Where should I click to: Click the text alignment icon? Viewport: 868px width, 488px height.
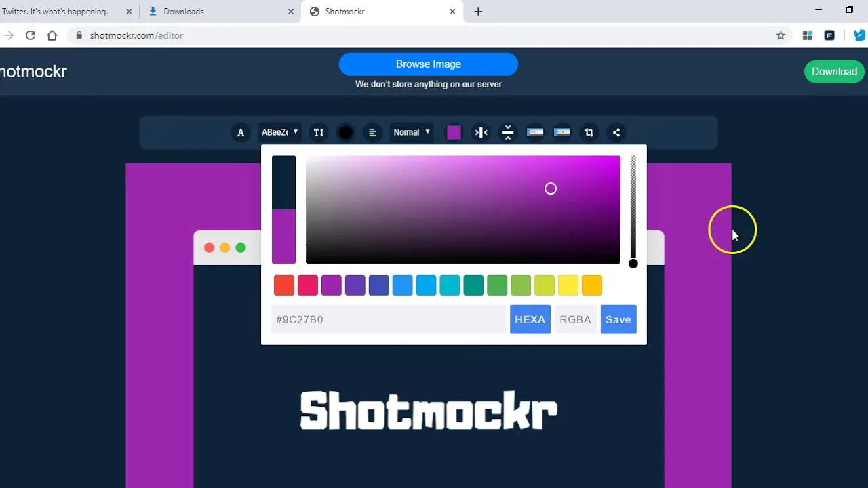tap(372, 133)
